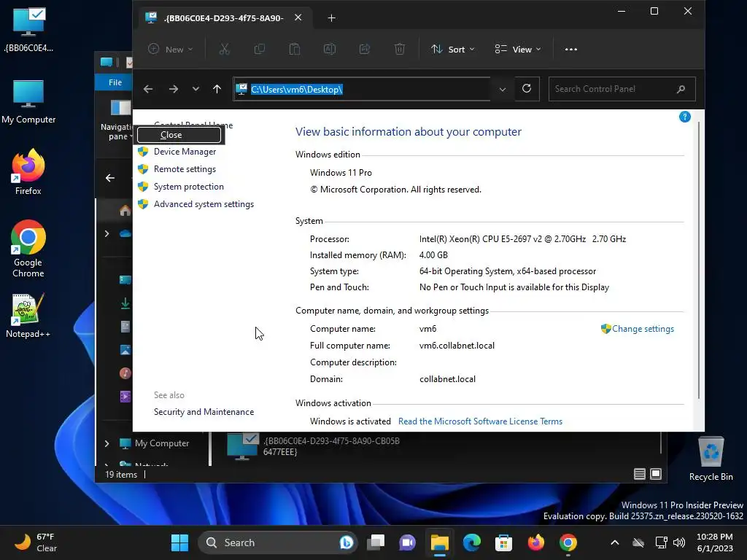Expand address bar history dropdown

[x=502, y=89]
